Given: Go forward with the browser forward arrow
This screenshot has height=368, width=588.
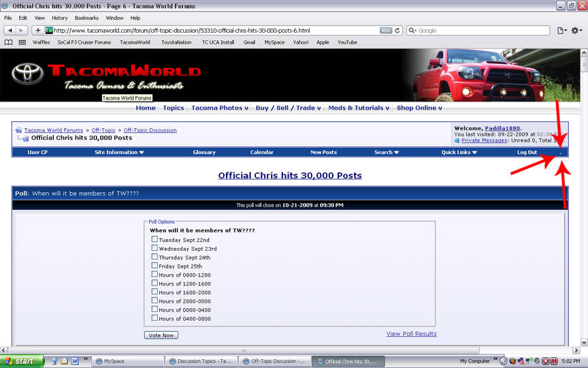Looking at the screenshot, I should (x=21, y=31).
